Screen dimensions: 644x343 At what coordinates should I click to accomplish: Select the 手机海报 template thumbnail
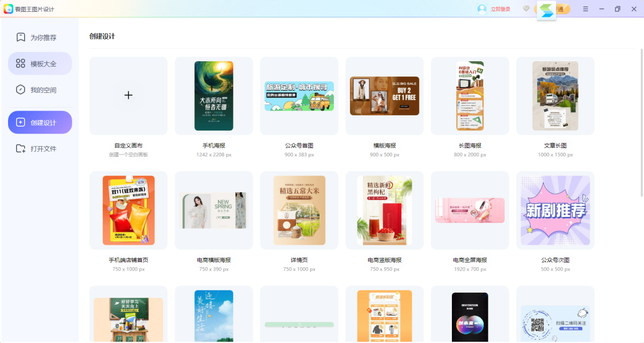213,96
